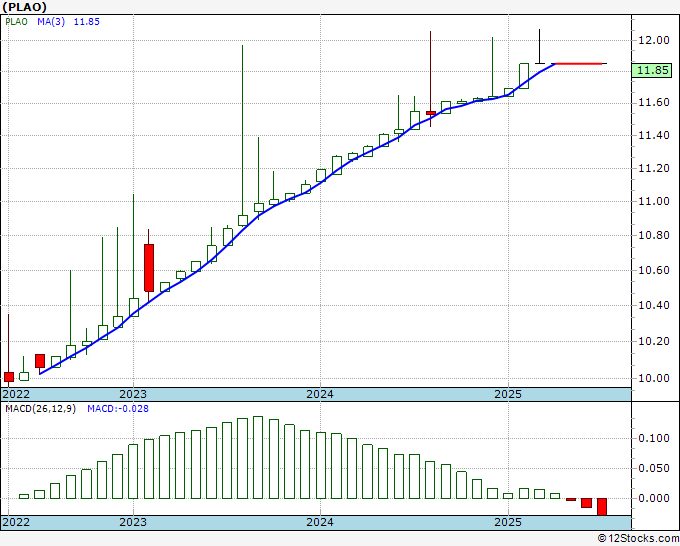Viewport: 680px width, 546px height.
Task: Click the MACD:-0.028 value label
Action: click(118, 409)
